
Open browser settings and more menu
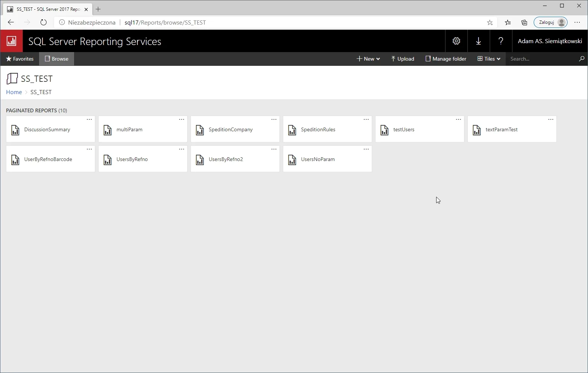click(577, 22)
